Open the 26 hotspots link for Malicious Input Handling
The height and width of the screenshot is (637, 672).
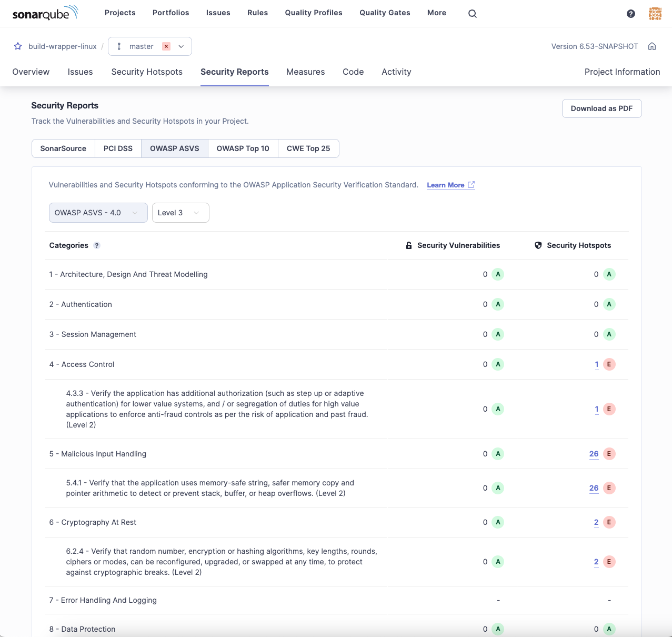pyautogui.click(x=594, y=454)
